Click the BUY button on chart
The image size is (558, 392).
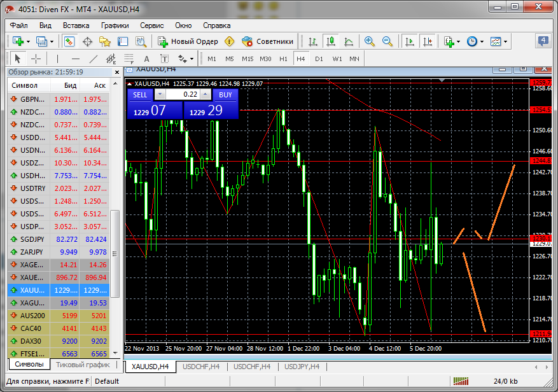[225, 95]
